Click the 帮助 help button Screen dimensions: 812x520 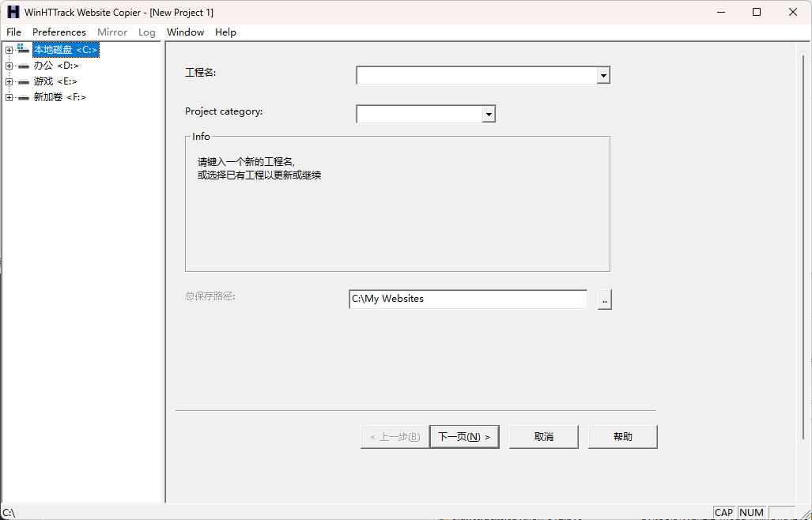coord(623,437)
